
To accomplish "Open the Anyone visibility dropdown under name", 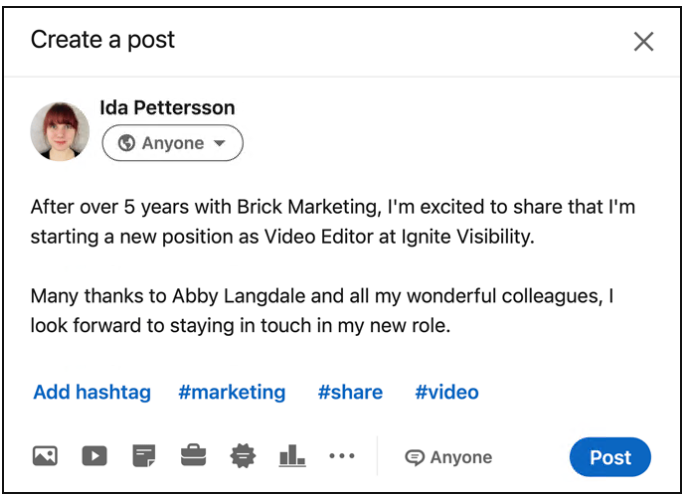I will pos(172,143).
